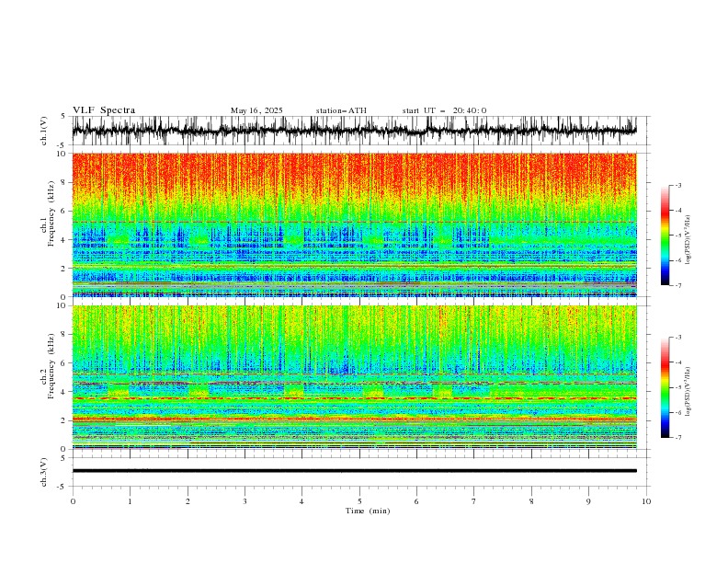
Task: Click the "6" kHz tick of ch.2 spectrogram
Action: [x=64, y=362]
